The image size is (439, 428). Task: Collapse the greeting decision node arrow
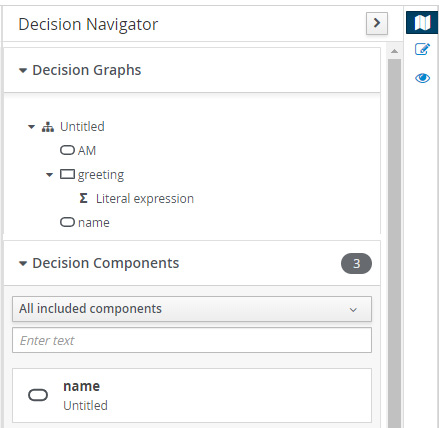[49, 175]
